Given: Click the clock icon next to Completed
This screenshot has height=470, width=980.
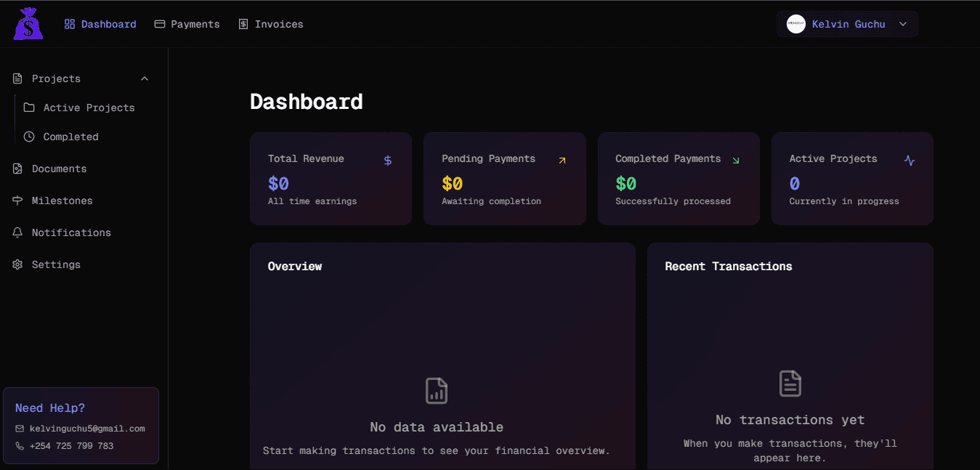Looking at the screenshot, I should [x=29, y=137].
